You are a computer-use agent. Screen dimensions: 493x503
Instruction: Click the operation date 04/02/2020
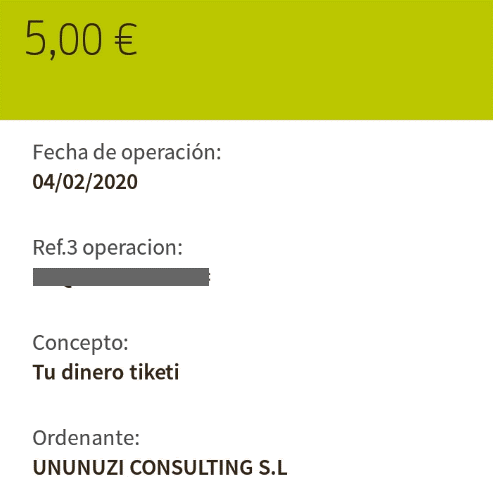point(85,182)
